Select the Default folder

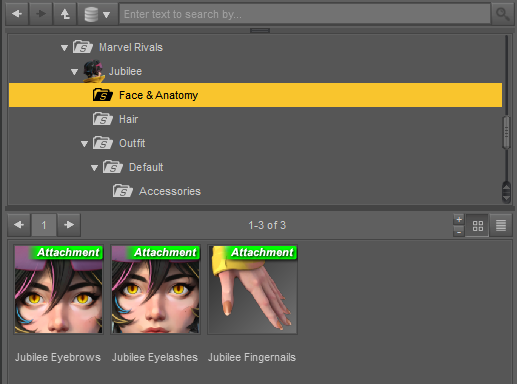tap(146, 167)
